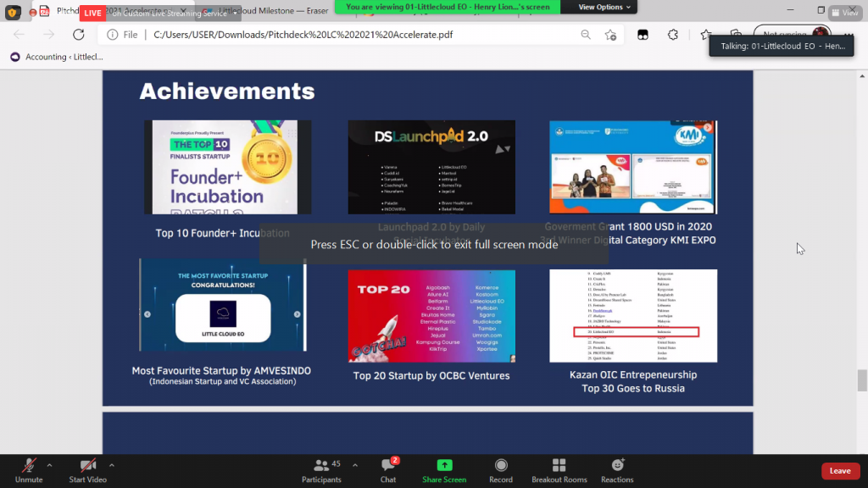This screenshot has height=488, width=868.
Task: Click the green screen-viewing notification banner
Action: click(x=448, y=7)
